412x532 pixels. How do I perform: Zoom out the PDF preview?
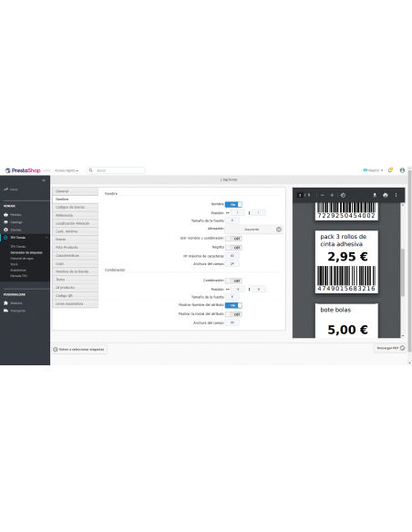pyautogui.click(x=323, y=195)
